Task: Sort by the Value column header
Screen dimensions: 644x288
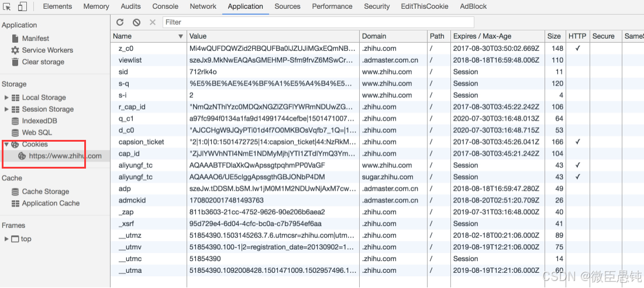Action: point(273,36)
